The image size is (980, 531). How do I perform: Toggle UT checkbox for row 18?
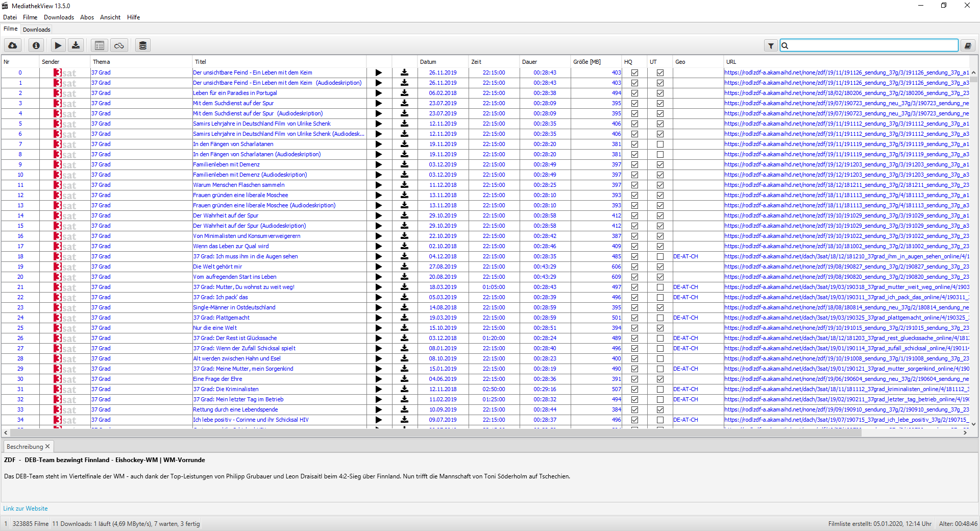(x=660, y=256)
